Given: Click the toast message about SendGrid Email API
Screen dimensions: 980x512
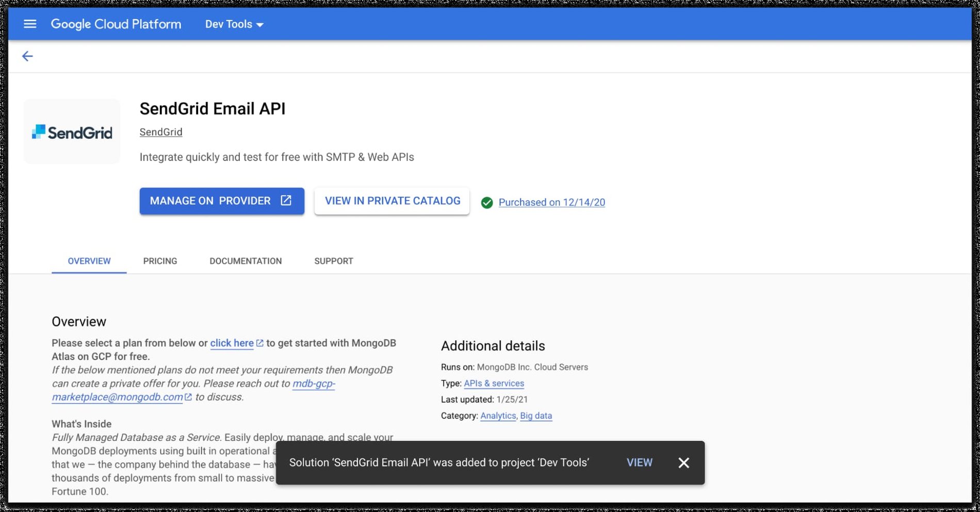Looking at the screenshot, I should pos(439,463).
